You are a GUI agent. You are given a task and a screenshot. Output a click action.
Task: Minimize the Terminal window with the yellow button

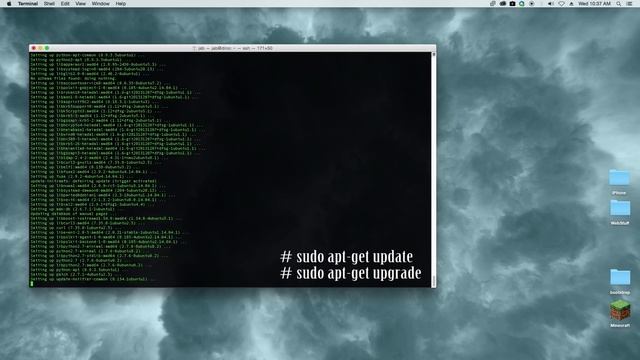tap(40, 48)
